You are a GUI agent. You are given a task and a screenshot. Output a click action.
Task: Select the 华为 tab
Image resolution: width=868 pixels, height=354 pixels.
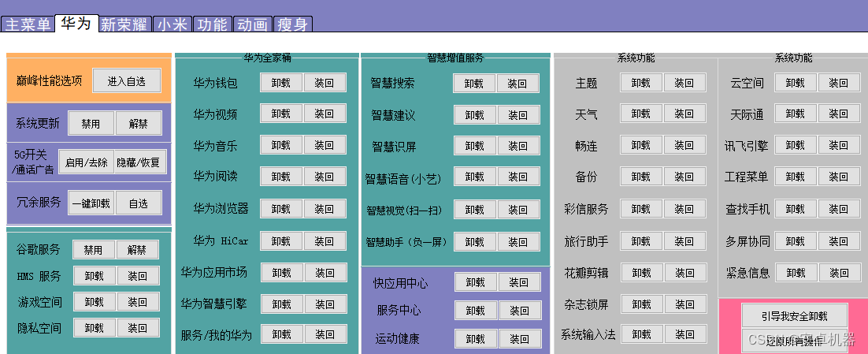76,24
